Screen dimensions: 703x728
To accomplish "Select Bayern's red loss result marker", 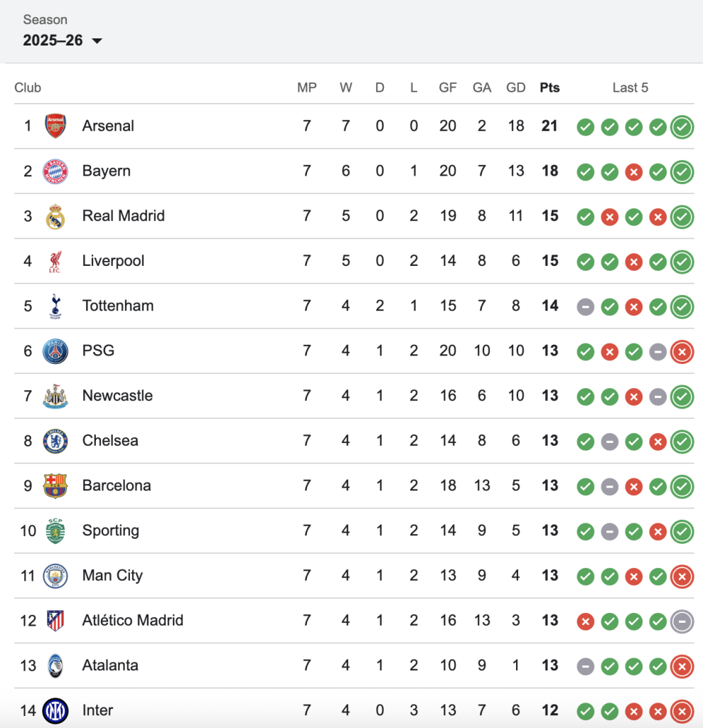I will [633, 171].
